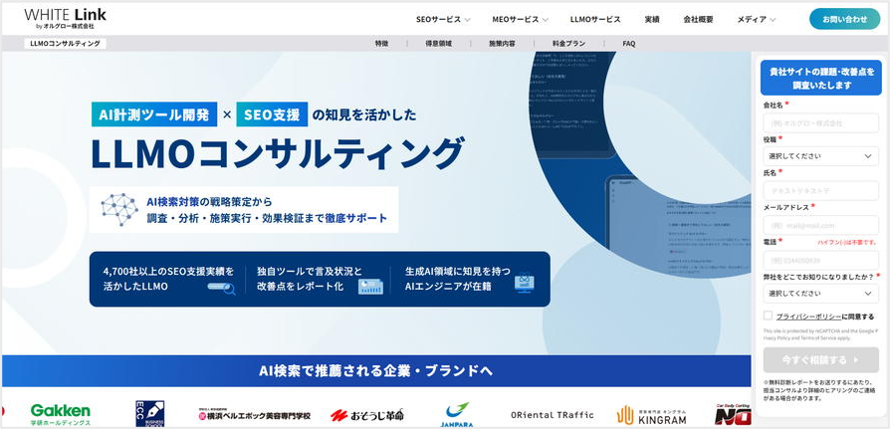890x429 pixels.
Task: Jump to 特徴 section
Action: [382, 44]
